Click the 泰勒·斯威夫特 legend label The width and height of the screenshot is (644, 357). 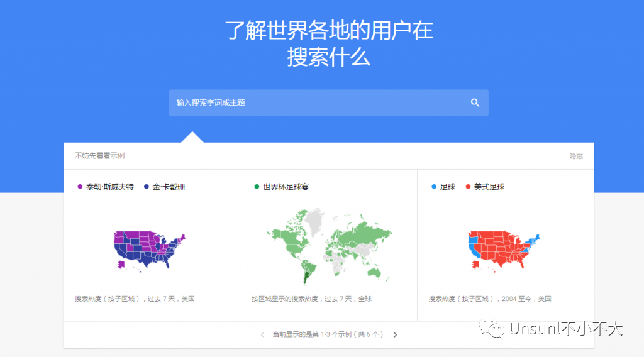[110, 187]
